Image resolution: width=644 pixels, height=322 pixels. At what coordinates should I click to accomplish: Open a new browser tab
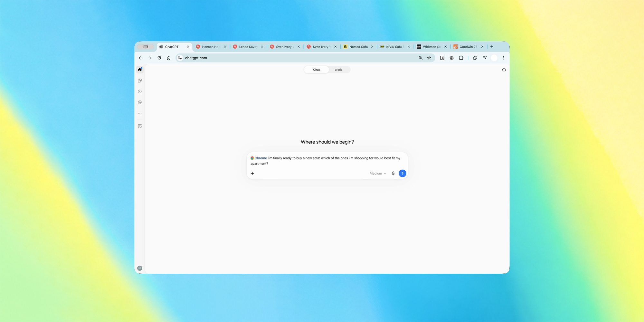[x=492, y=47]
